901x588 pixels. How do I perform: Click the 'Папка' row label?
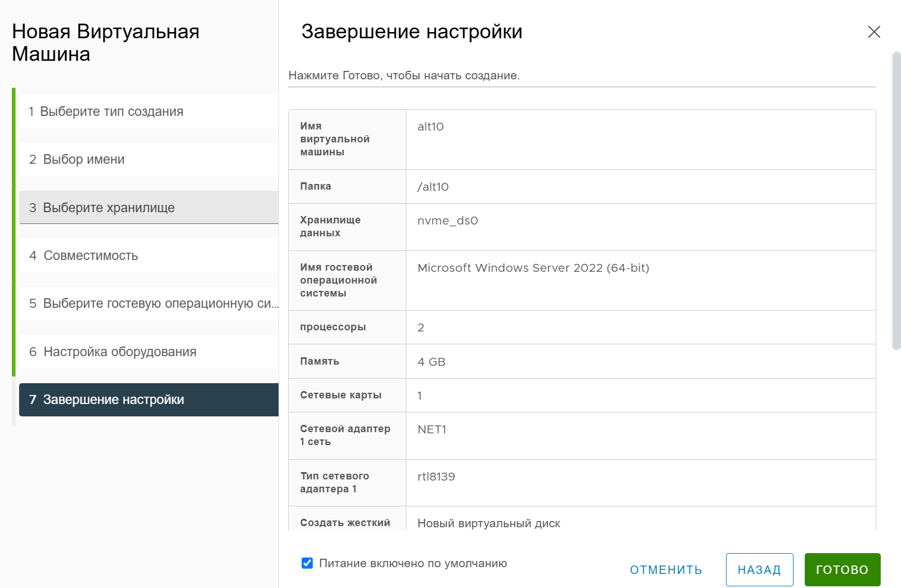point(315,186)
